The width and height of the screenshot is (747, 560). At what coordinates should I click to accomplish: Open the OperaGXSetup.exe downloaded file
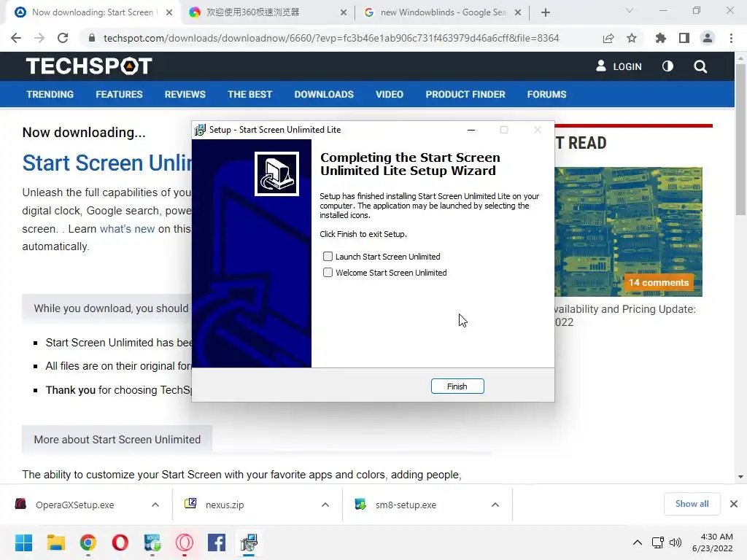click(x=75, y=505)
